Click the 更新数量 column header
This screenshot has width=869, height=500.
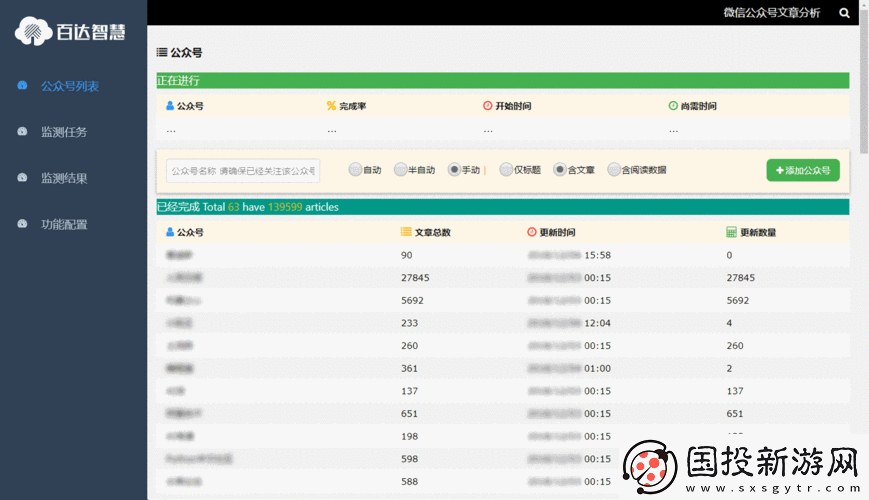tap(758, 232)
